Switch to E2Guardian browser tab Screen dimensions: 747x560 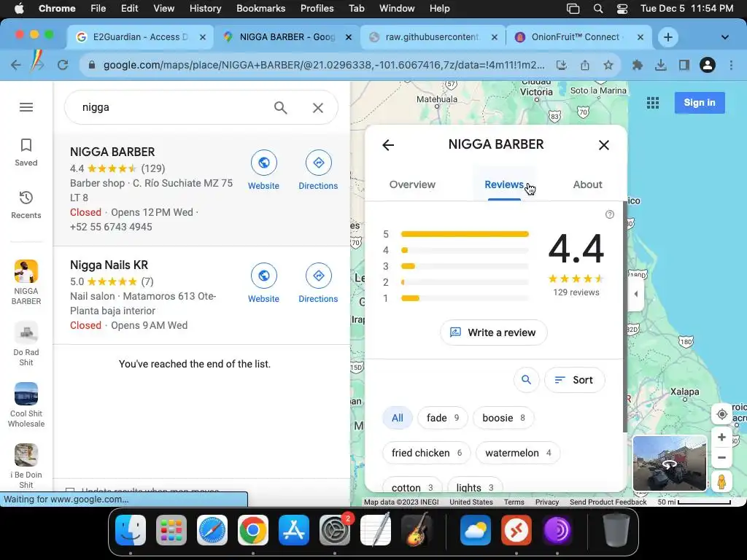pyautogui.click(x=140, y=37)
